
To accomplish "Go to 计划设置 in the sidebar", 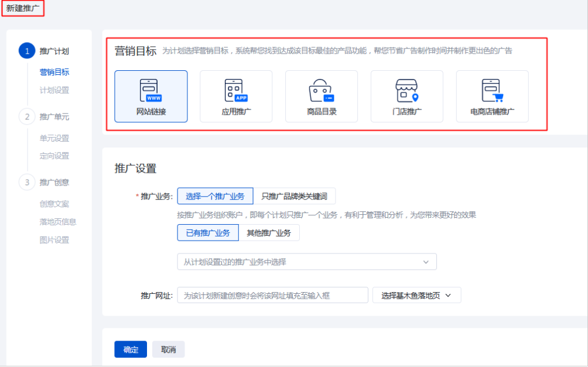I will tap(54, 90).
